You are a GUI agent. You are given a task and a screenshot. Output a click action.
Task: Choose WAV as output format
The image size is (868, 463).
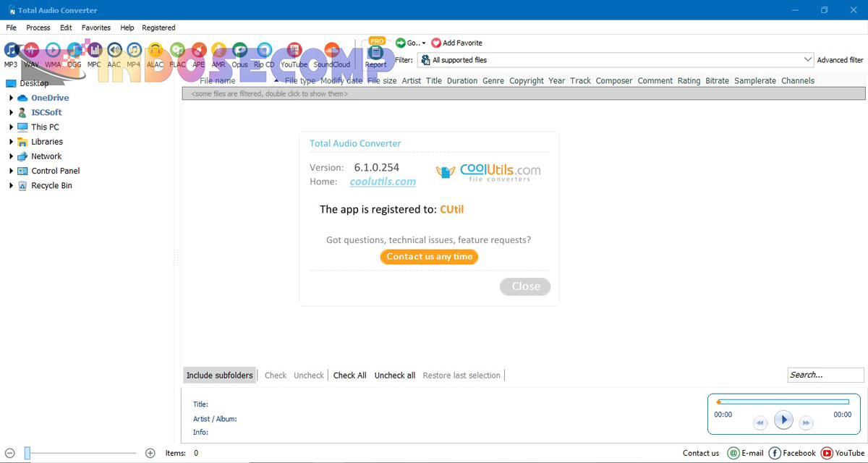[31, 51]
